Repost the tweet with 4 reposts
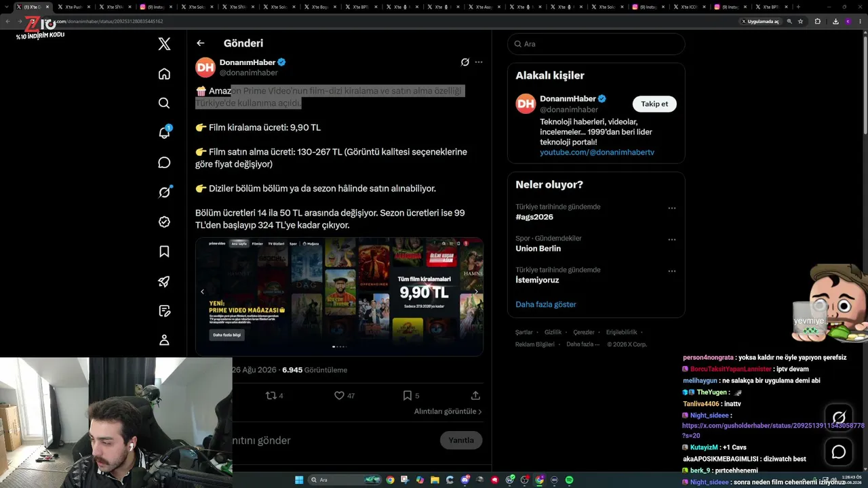 pos(274,395)
